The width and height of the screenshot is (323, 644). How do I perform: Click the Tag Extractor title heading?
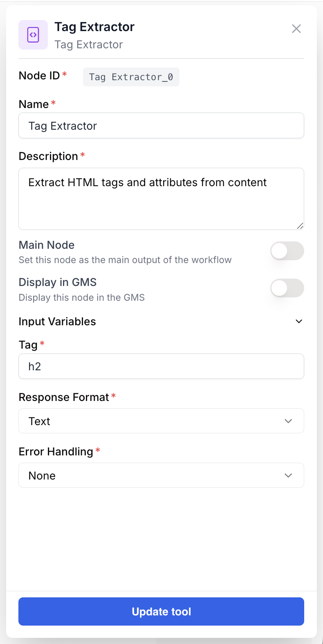pyautogui.click(x=94, y=27)
